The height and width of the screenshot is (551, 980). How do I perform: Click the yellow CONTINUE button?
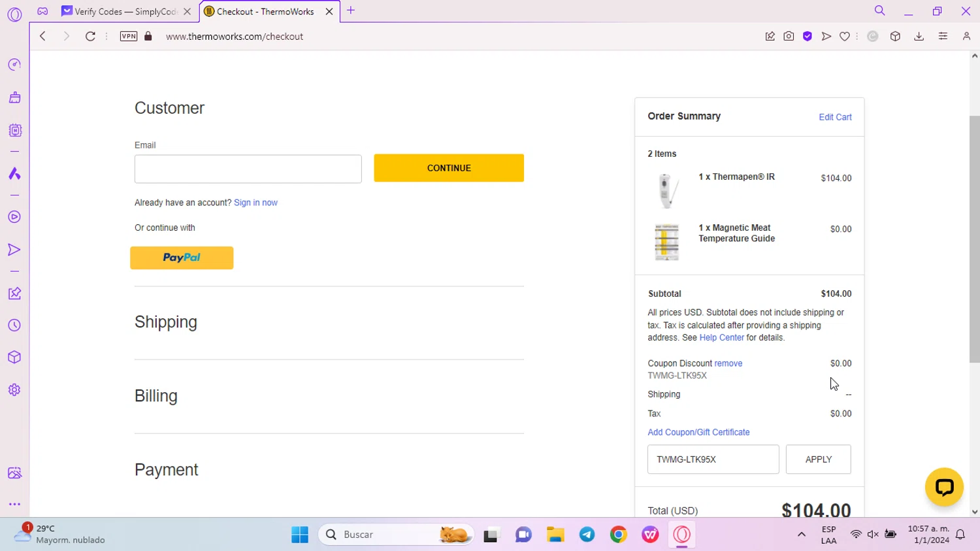tap(449, 168)
